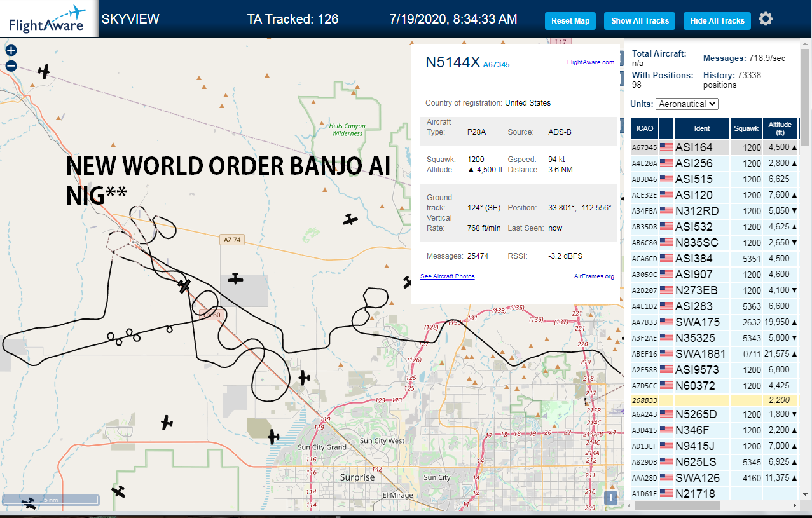Select the ASI384 row
Viewport: 812px width, 518px height.
[x=714, y=258]
